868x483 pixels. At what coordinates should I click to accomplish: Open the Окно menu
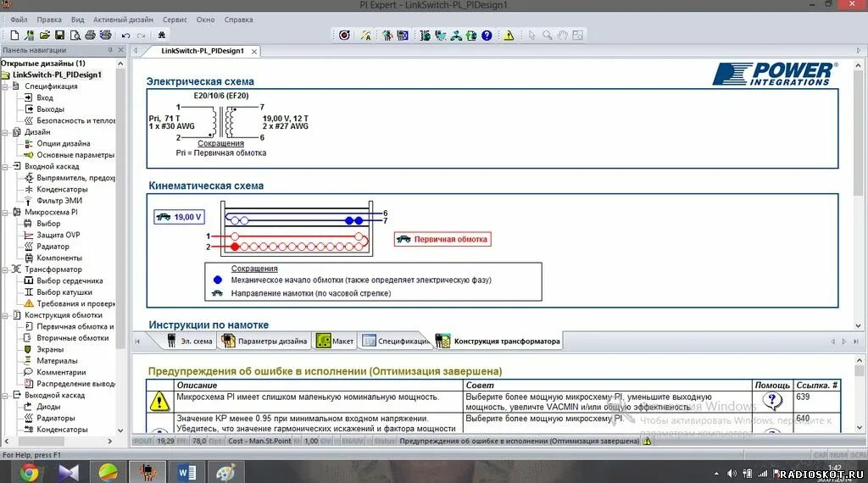(205, 19)
